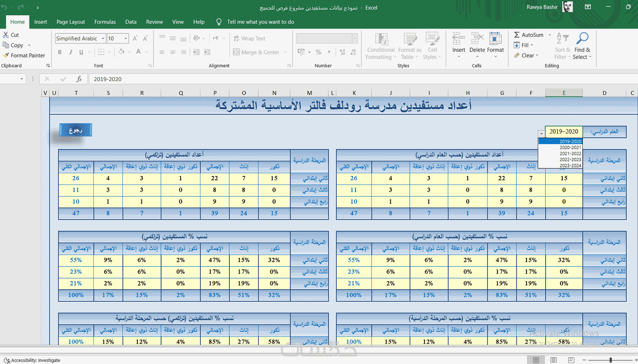The image size is (638, 364).
Task: Click the Insert Function fx icon
Action: tap(79, 79)
